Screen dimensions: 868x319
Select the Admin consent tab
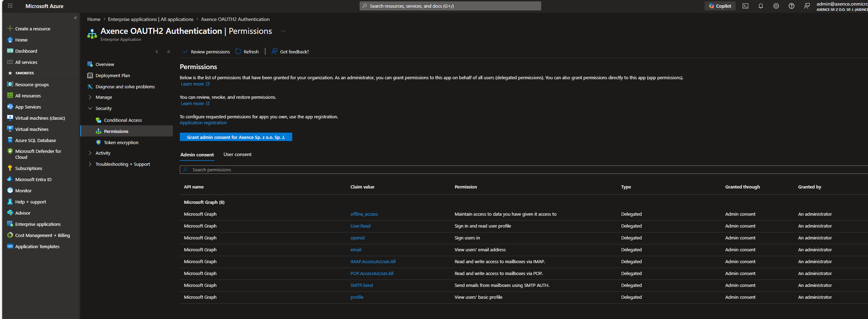197,155
